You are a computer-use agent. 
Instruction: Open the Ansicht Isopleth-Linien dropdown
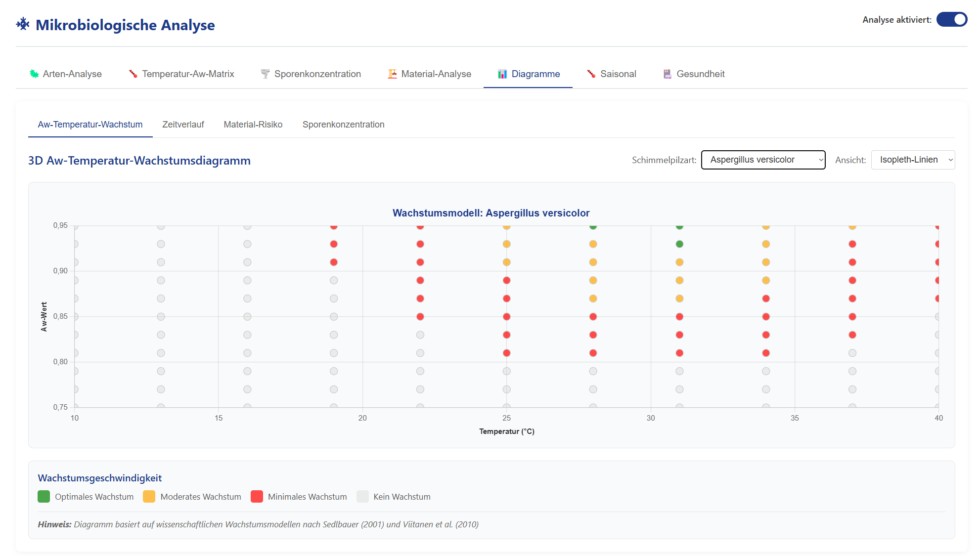913,160
